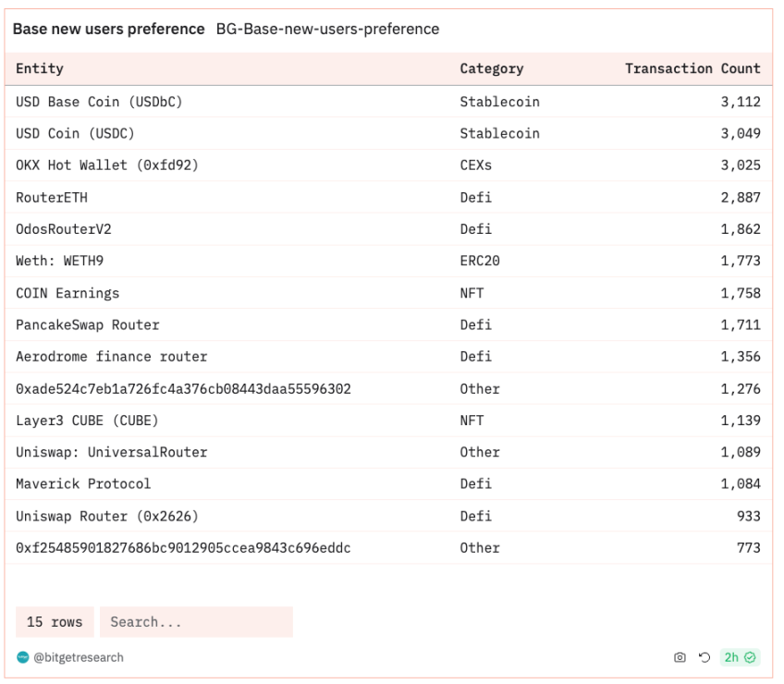Open the Base new users preference title
Viewport: 784px width, 684px height.
pos(108,29)
